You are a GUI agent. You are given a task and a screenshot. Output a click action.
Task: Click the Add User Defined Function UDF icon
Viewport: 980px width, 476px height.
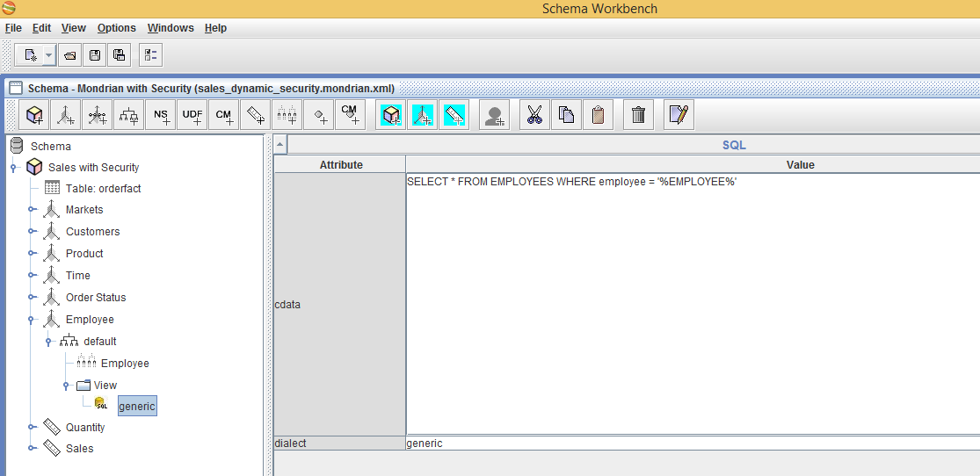192,115
